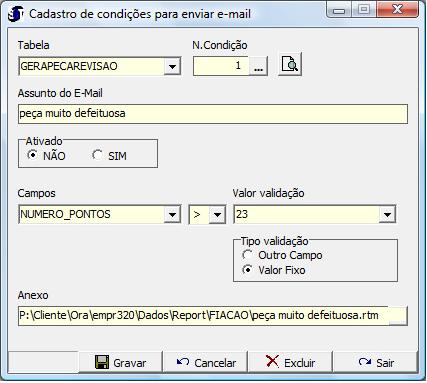Focus the Assunto do E-Mail field
427x383 pixels.
pyautogui.click(x=213, y=114)
